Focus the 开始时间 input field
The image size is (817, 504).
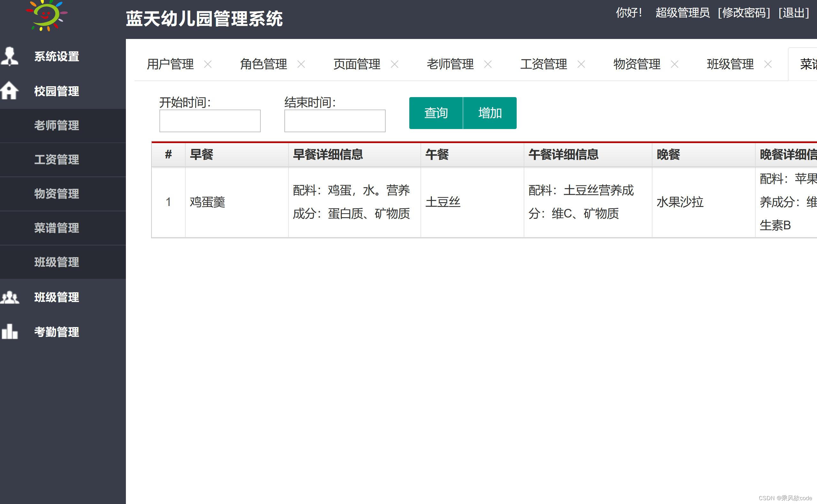[210, 121]
